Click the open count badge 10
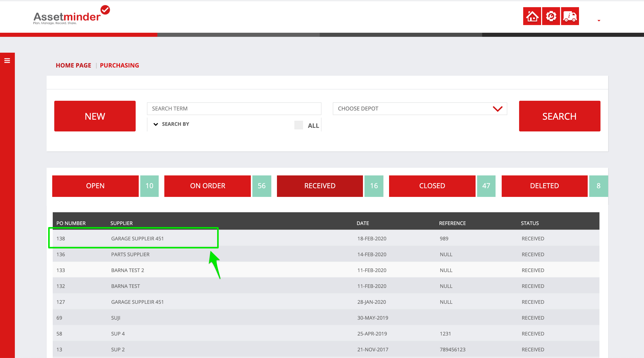644x358 pixels. pyautogui.click(x=149, y=186)
